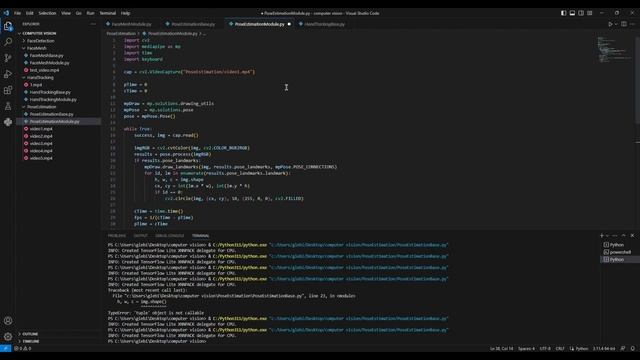This screenshot has height=360, width=640.
Task: Open the File menu
Action: point(18,13)
